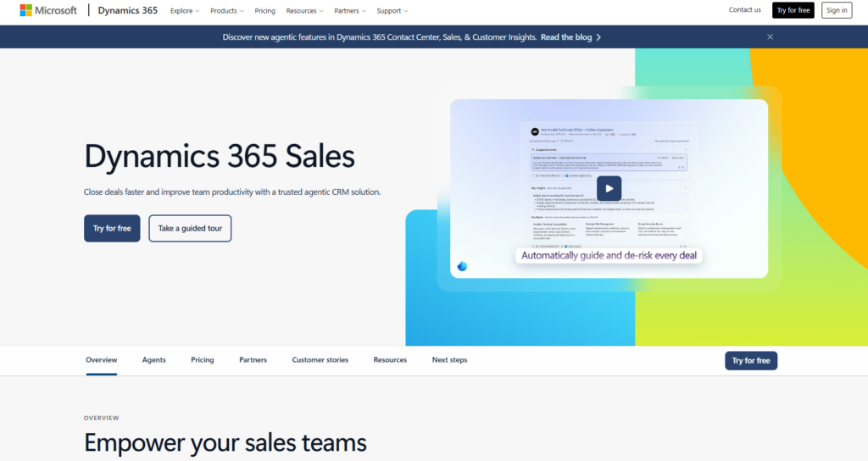The height and width of the screenshot is (461, 868).
Task: Switch to the Pricing tab in the section navigation
Action: 202,360
